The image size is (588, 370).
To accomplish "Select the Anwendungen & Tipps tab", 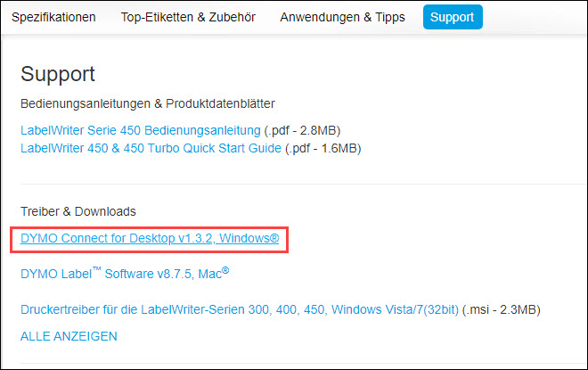I will (x=342, y=17).
